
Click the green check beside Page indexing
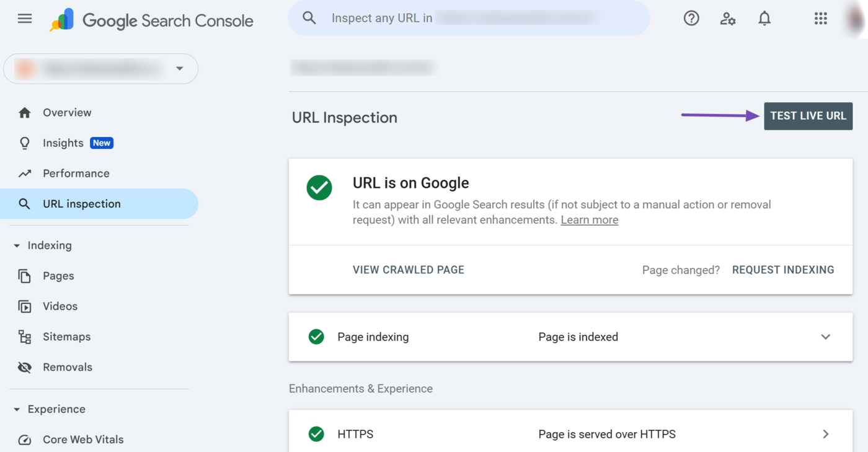click(x=316, y=337)
